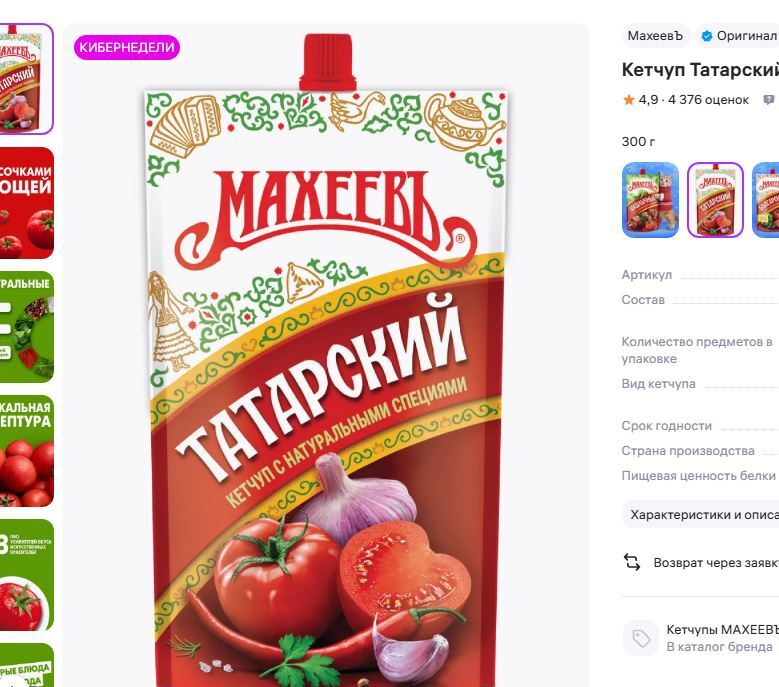Viewport: 779px width, 687px height.
Task: Click the orange rating star icon
Action: (x=628, y=100)
